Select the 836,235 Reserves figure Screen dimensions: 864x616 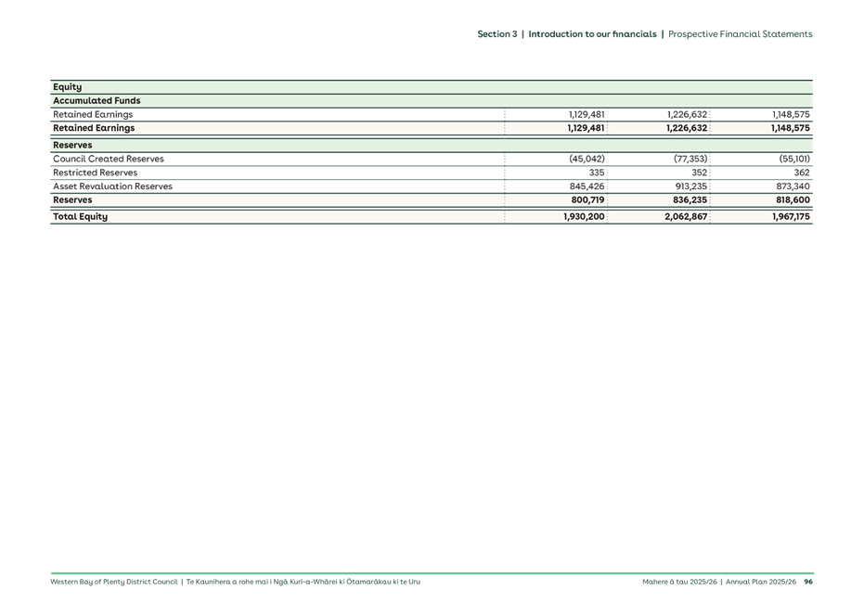coord(686,199)
